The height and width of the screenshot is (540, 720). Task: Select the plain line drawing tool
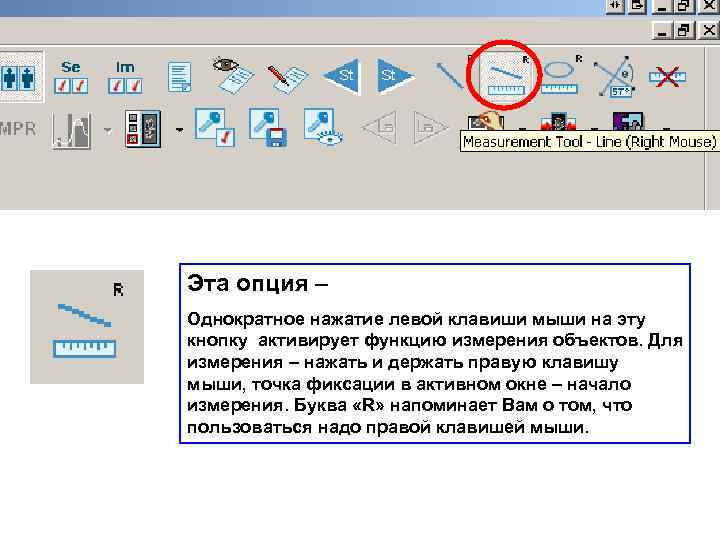pyautogui.click(x=449, y=76)
